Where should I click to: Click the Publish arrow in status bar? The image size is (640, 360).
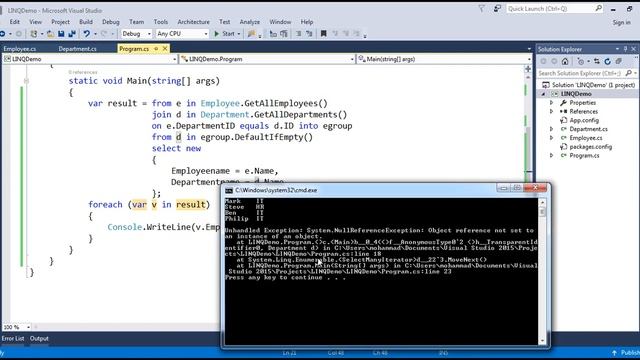(614, 353)
